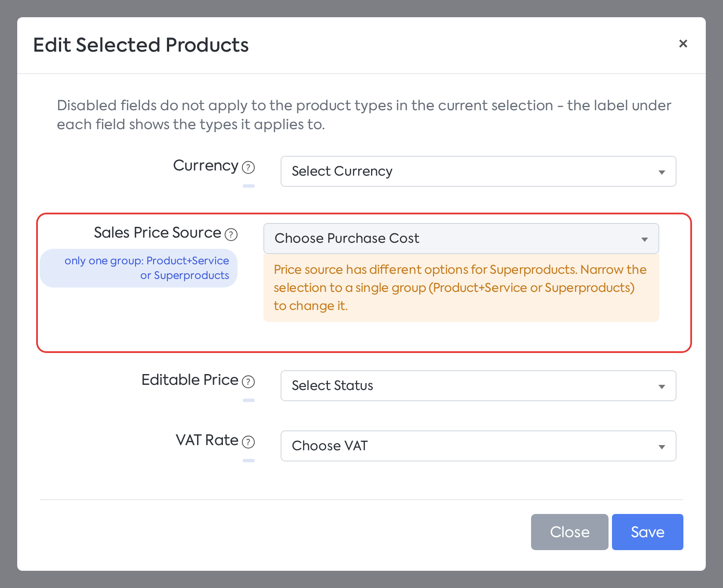Click the help icon beside VAT Rate
The height and width of the screenshot is (588, 723).
[248, 442]
